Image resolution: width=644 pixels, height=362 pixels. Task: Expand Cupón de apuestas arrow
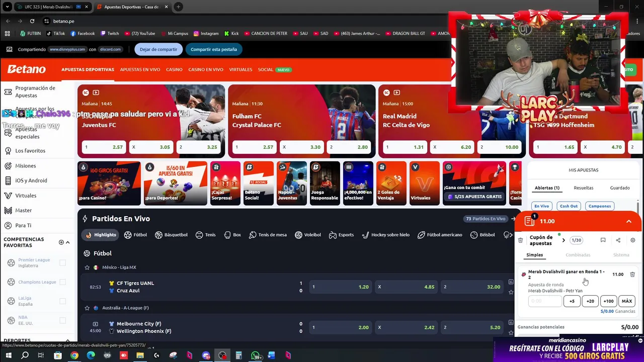[x=563, y=240]
